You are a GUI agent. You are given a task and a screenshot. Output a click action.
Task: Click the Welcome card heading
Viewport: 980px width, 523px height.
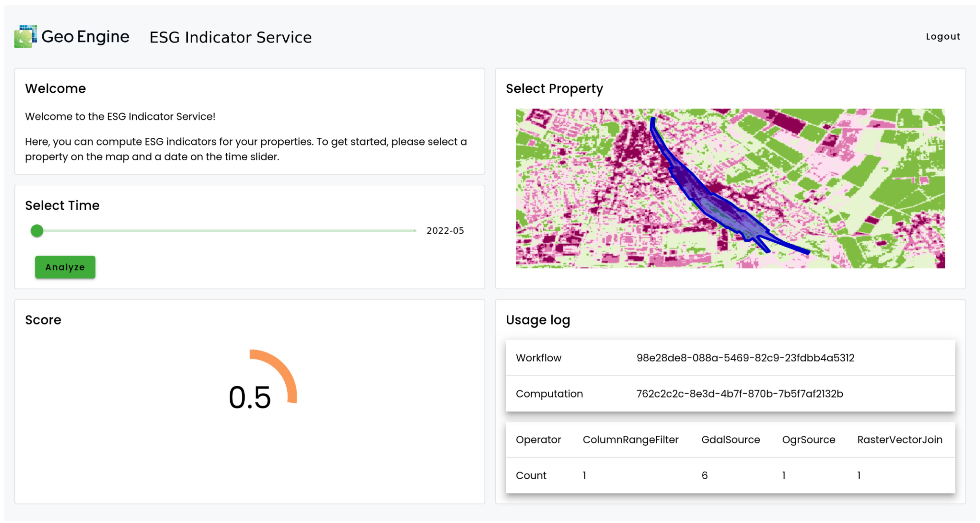56,89
